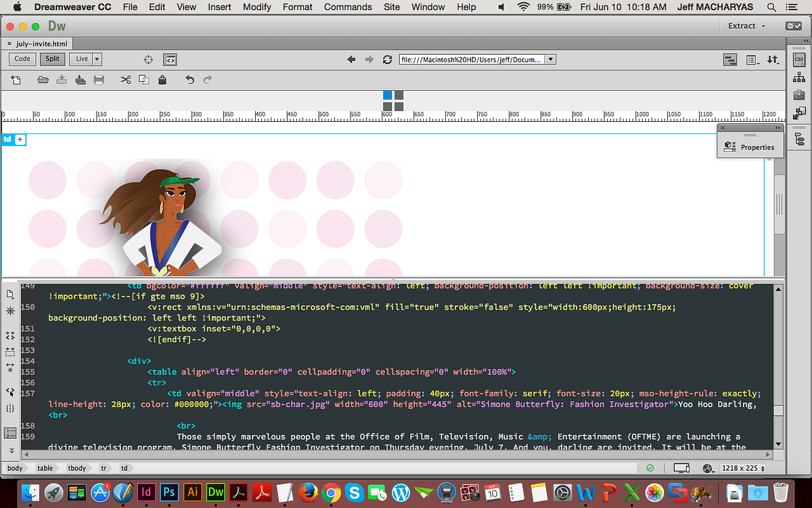Screen dimensions: 812x508
Task: Select the tr tag in tag selector
Action: coord(104,468)
